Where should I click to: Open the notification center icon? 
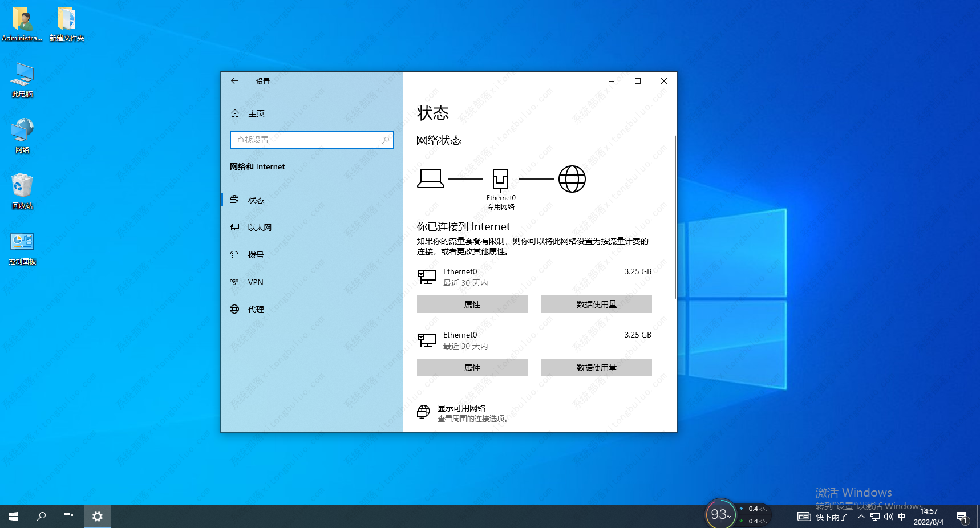(x=962, y=517)
